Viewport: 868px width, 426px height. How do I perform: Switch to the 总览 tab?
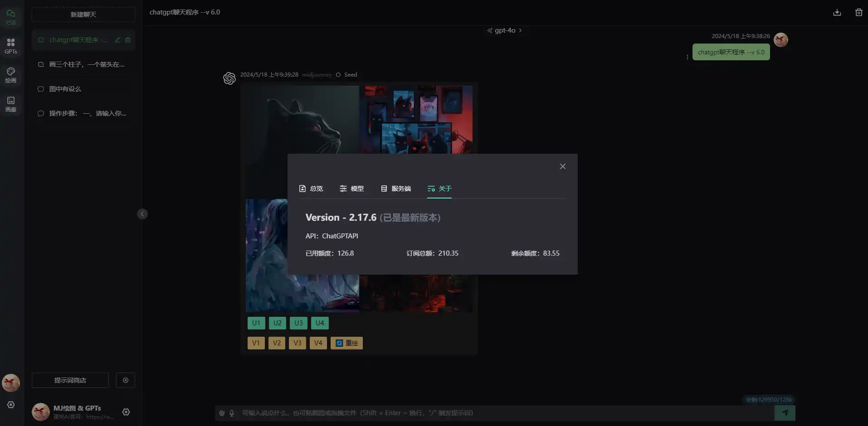point(311,189)
